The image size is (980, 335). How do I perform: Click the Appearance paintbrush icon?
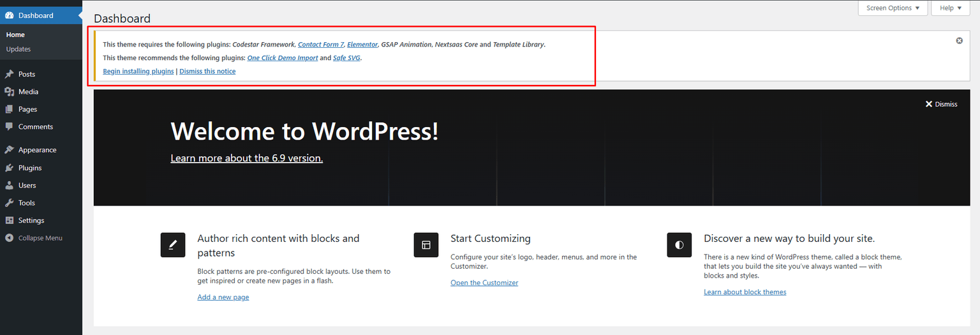[x=9, y=150]
